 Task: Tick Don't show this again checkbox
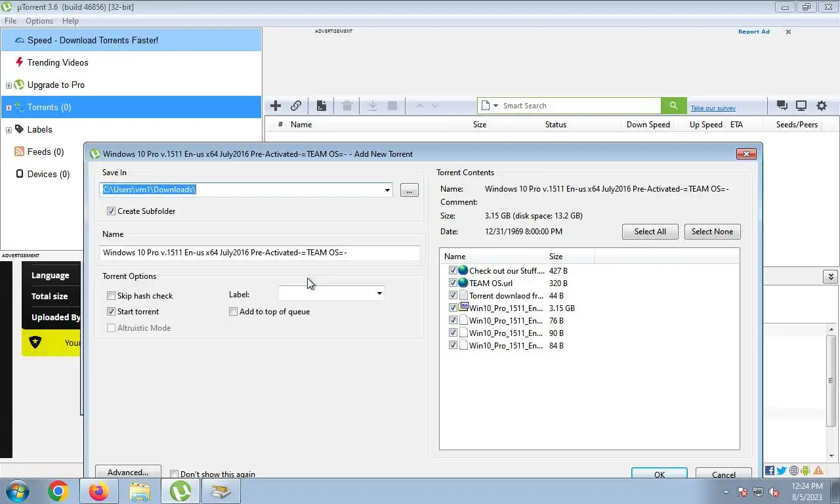point(174,474)
